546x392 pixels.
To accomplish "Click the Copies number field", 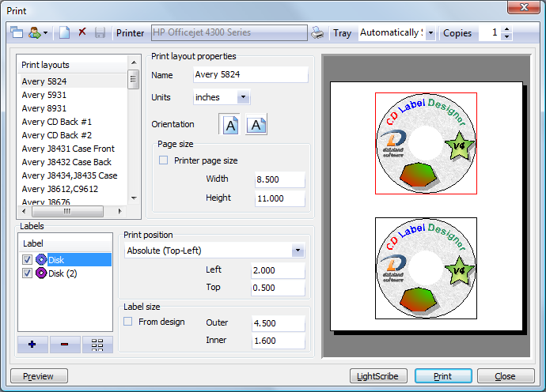I will pyautogui.click(x=491, y=32).
